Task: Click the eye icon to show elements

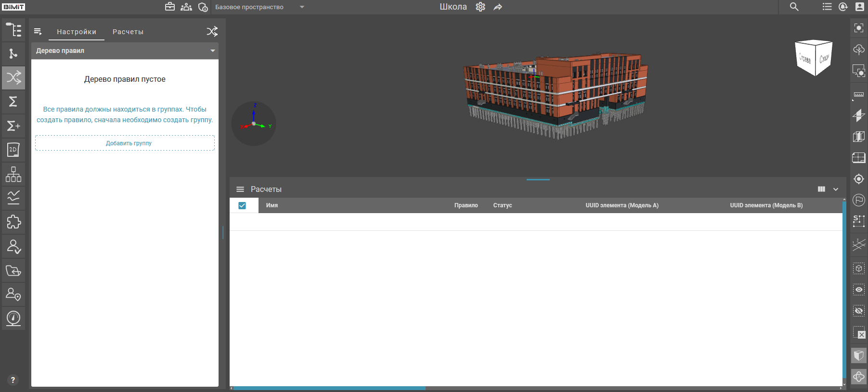Action: point(858,290)
